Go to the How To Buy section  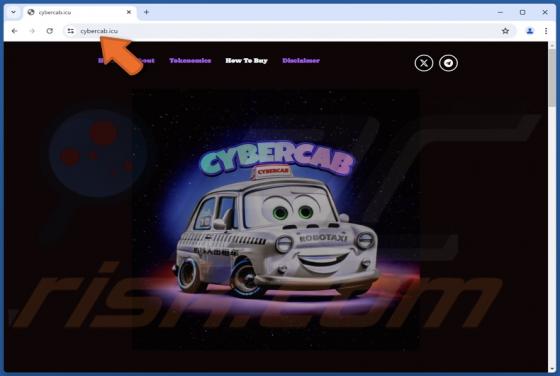246,61
